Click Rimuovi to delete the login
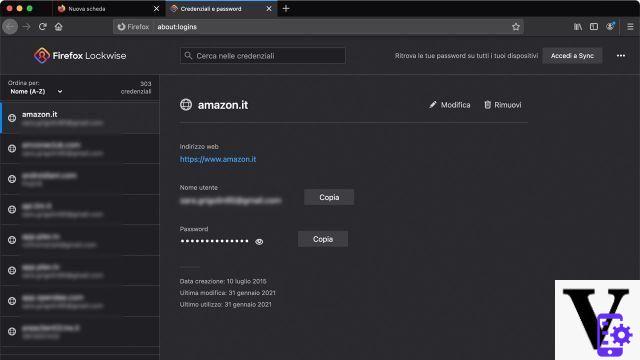Image resolution: width=640 pixels, height=360 pixels. (502, 105)
